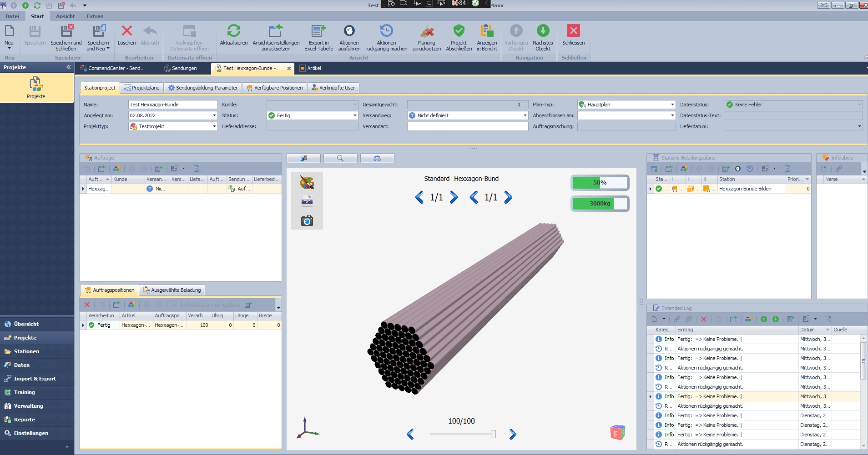Click red X in Auftragspositionen toolbar
Image resolution: width=868 pixels, height=455 pixels.
pyautogui.click(x=87, y=305)
